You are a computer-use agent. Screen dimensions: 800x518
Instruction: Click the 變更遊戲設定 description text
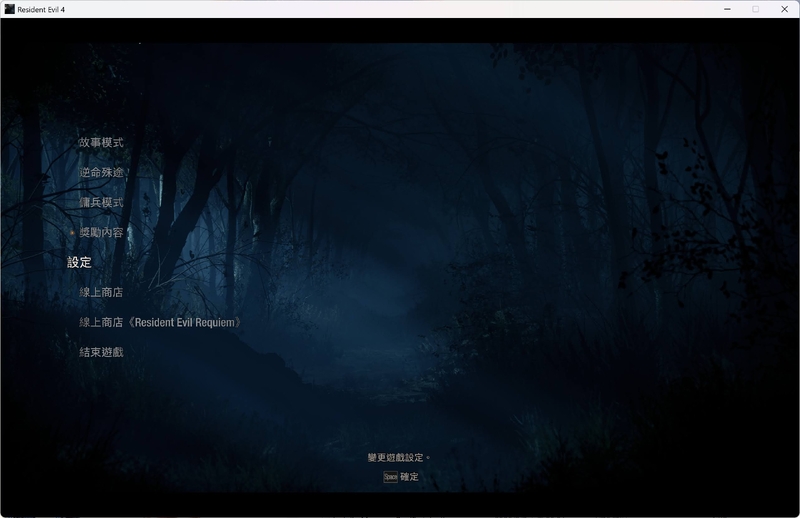[x=398, y=458]
